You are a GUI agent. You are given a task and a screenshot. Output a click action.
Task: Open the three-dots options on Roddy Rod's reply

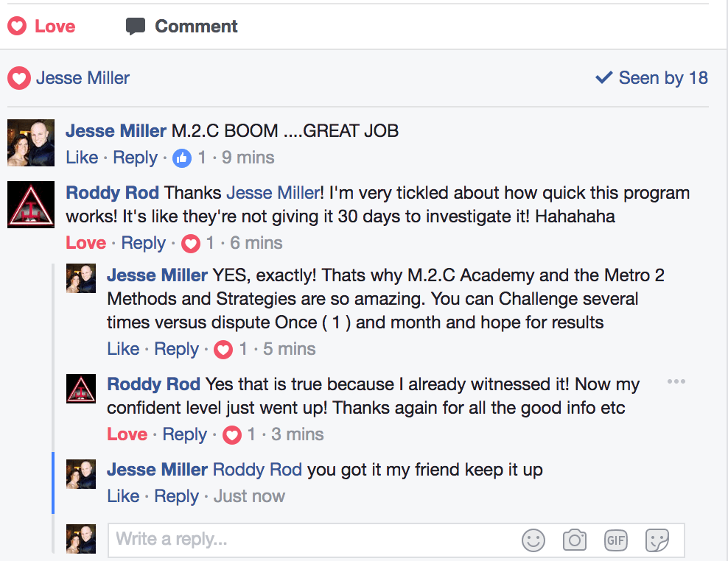click(676, 381)
